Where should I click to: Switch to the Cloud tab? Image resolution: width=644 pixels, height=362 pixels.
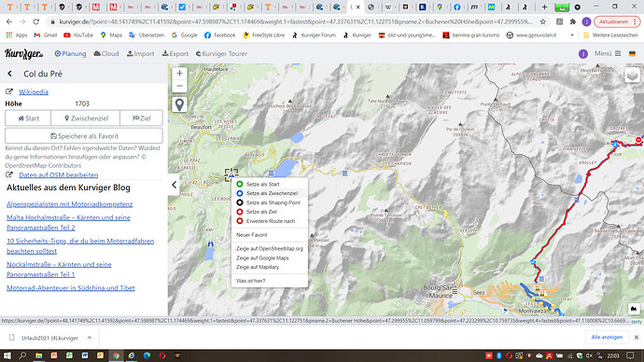106,54
